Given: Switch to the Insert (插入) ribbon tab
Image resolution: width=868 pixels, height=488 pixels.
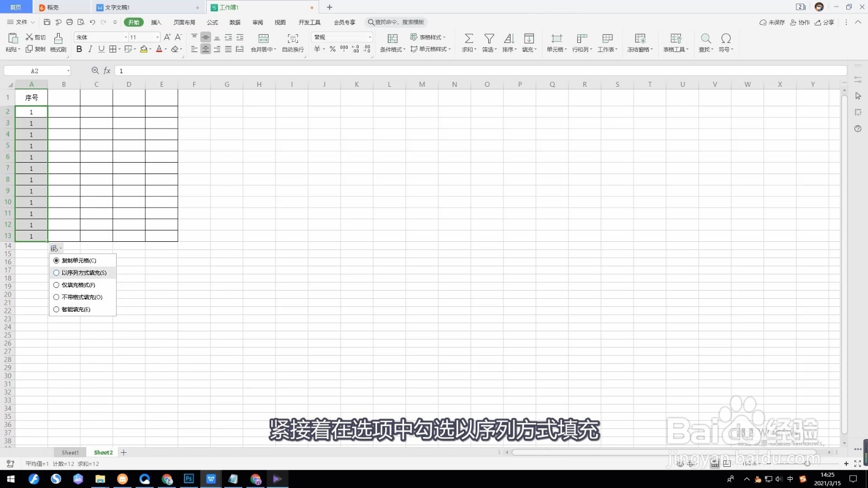Looking at the screenshot, I should 156,22.
